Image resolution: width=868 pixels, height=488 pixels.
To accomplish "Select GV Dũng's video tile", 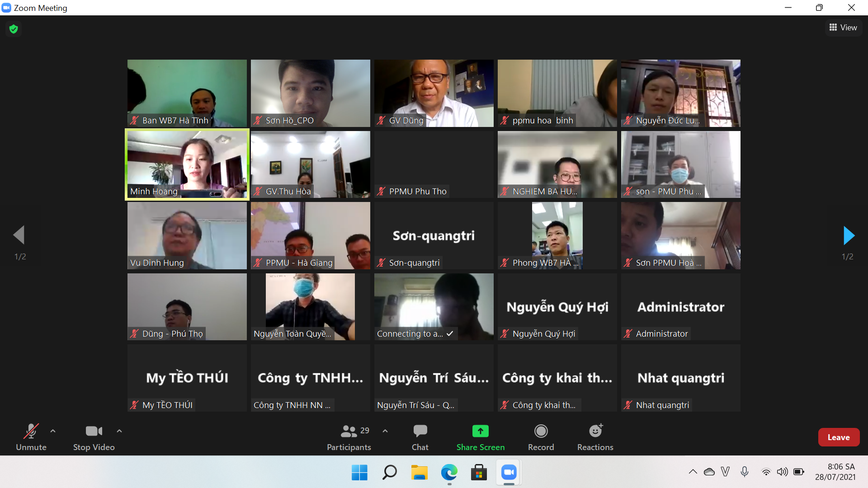I will (x=434, y=93).
